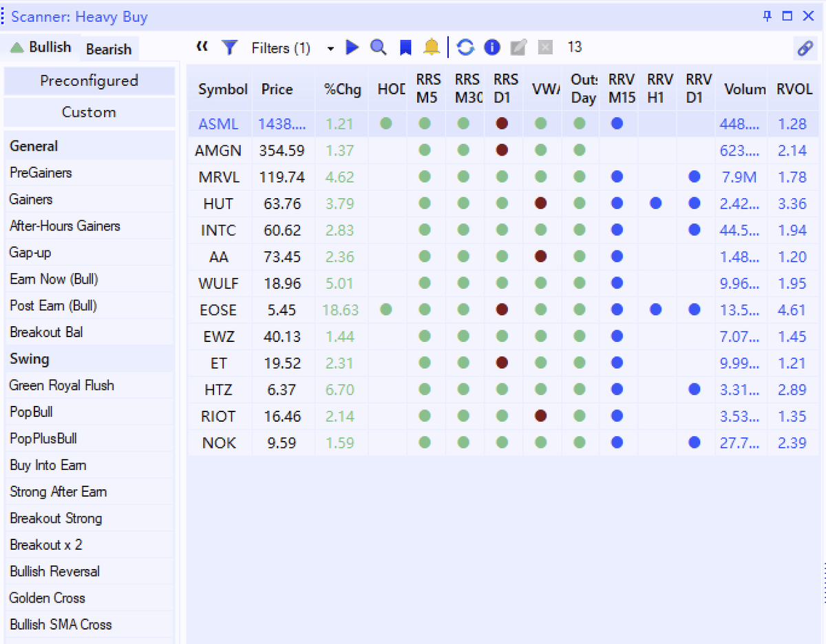Open the blue info icon
Image resolution: width=826 pixels, height=644 pixels.
click(x=491, y=47)
